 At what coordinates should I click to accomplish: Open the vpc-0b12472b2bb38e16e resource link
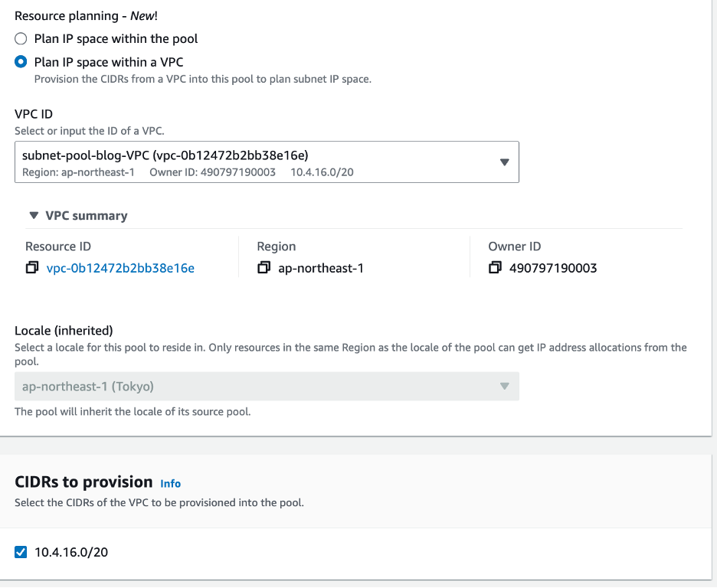pos(120,268)
